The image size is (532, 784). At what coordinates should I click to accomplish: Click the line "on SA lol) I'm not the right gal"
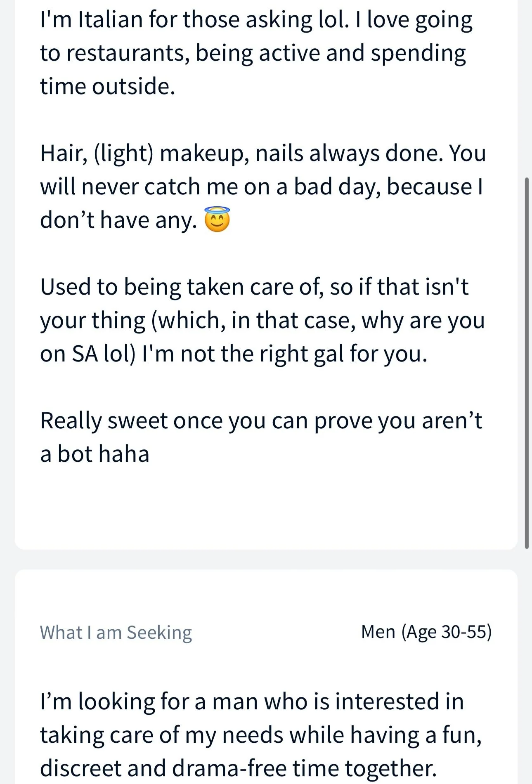(234, 354)
